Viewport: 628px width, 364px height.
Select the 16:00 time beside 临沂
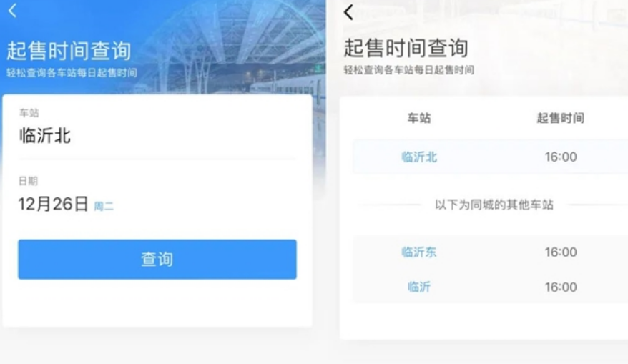(561, 287)
